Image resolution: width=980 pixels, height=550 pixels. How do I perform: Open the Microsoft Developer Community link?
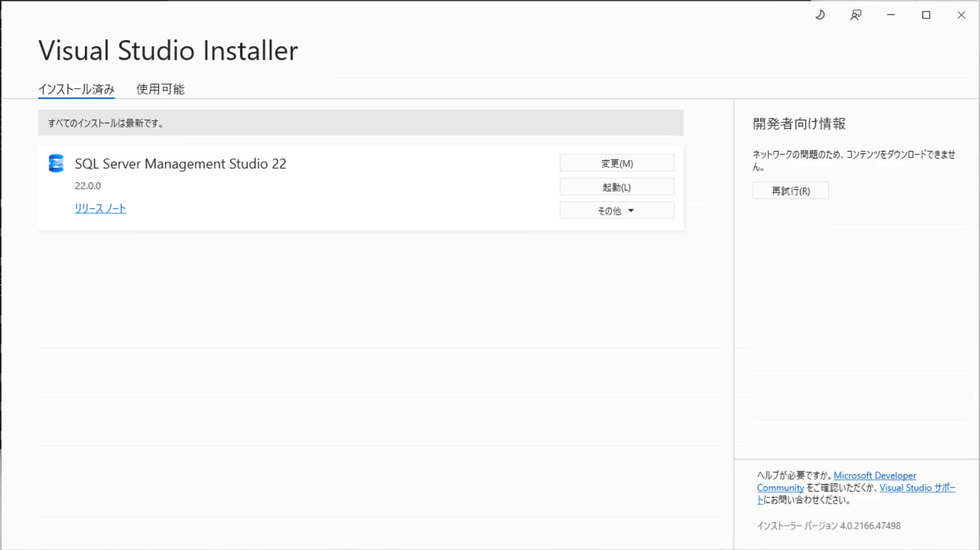click(x=836, y=481)
